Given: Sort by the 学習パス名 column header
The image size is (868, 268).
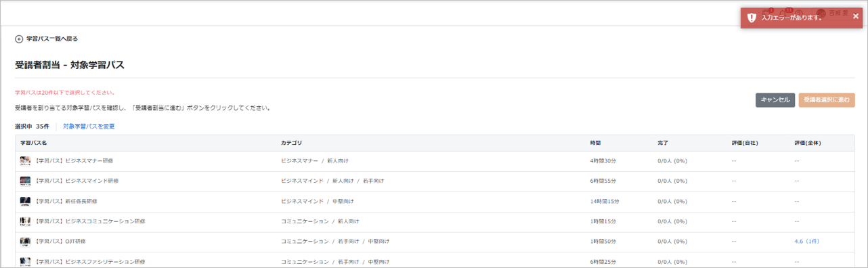Looking at the screenshot, I should [33, 143].
